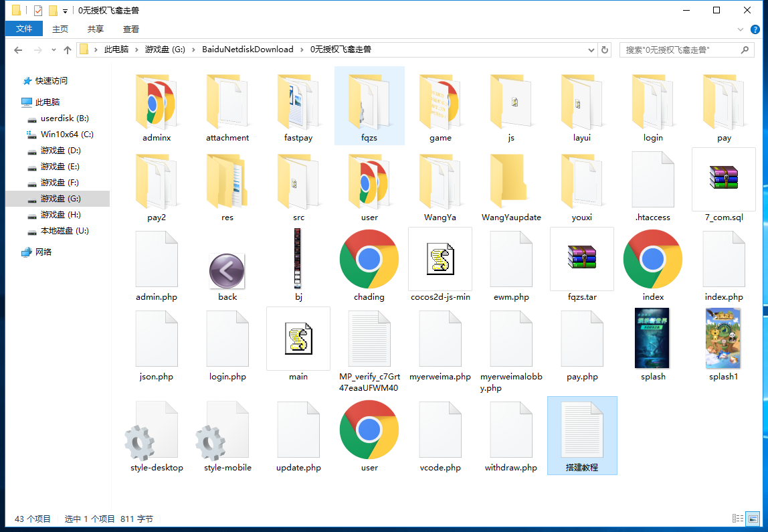Open the Quick Access Toolbar customize dropdown
Screen dimensions: 768x532
pyautogui.click(x=65, y=11)
